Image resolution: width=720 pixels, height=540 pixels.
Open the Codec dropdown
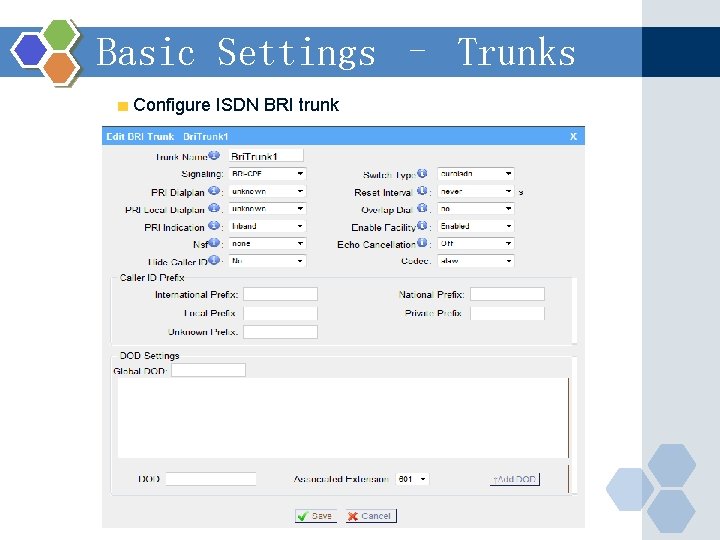click(x=476, y=261)
